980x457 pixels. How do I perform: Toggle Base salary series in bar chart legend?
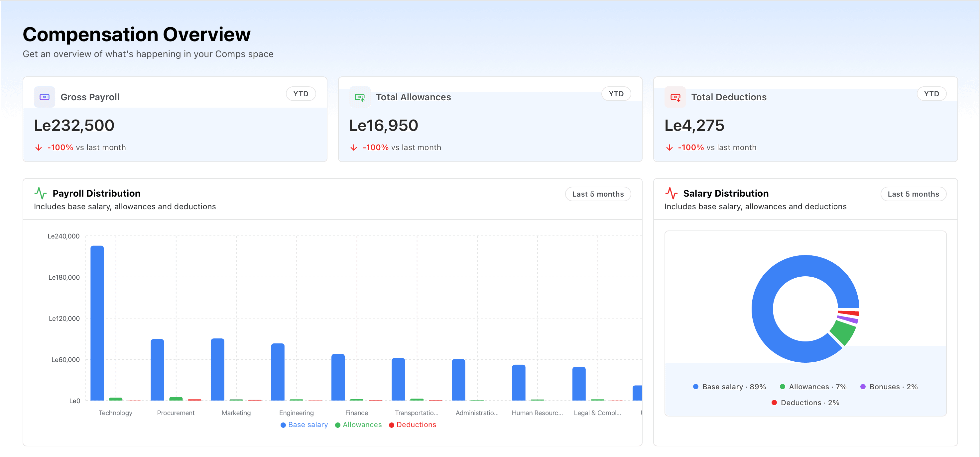pos(304,425)
